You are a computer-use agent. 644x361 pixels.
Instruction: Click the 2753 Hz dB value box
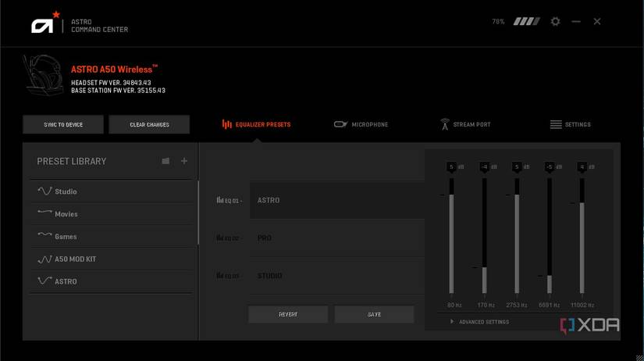pyautogui.click(x=517, y=166)
